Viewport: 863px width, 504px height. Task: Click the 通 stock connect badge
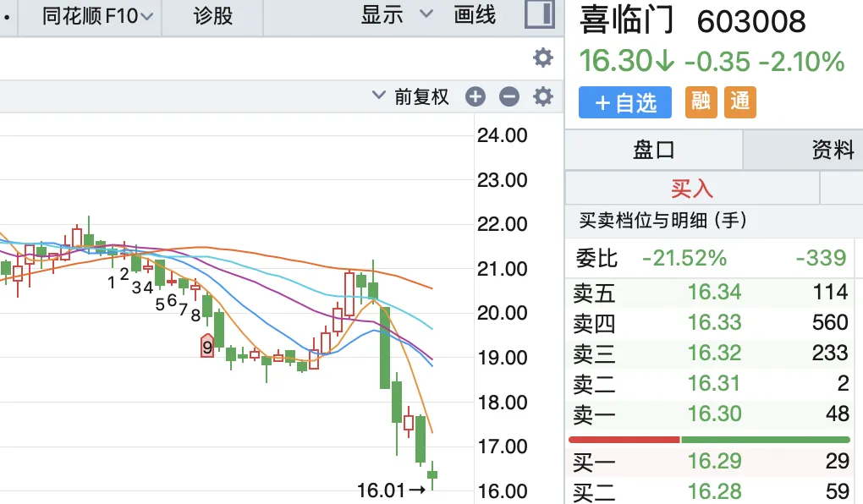[x=740, y=101]
